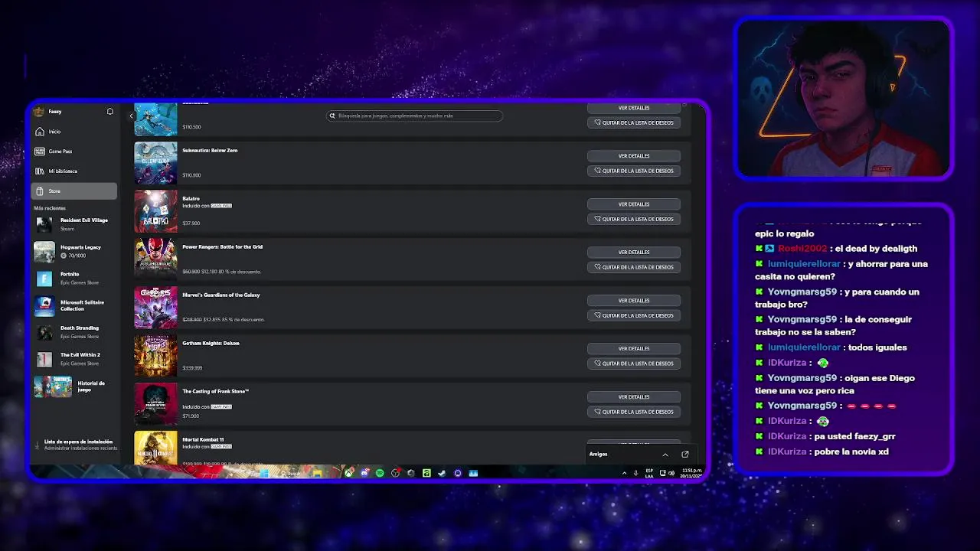Image resolution: width=980 pixels, height=551 pixels.
Task: Click Balatro cover art
Action: tap(155, 210)
